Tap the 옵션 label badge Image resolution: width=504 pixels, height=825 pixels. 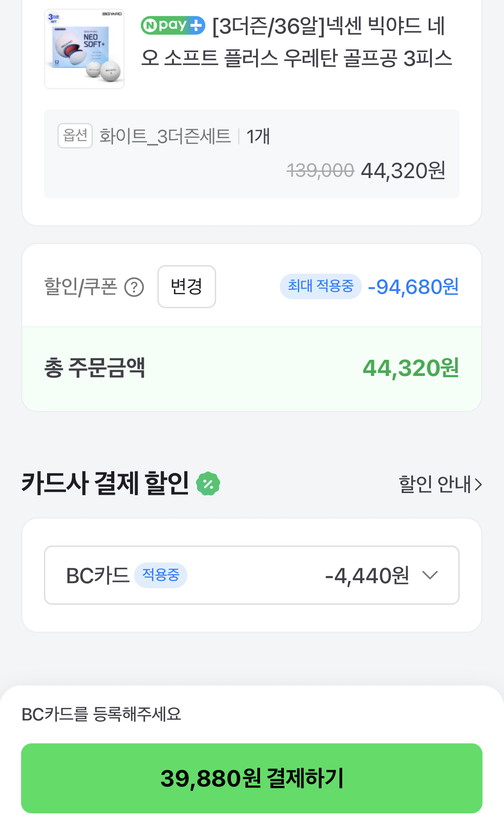pos(75,135)
